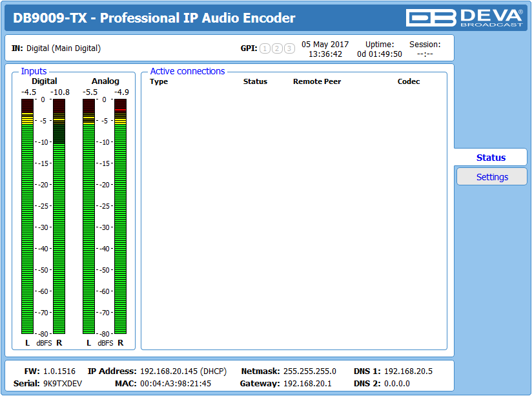Click the Inputs group label
Viewport: 532px width, 396px height.
pyautogui.click(x=34, y=71)
